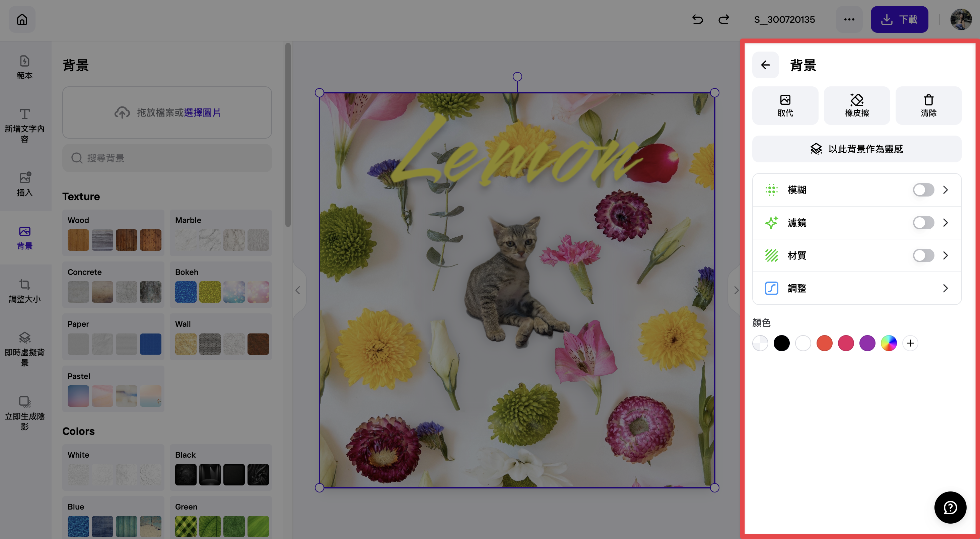Expand the 調整 adjust settings chevron
Screen dimensions: 980x539
946,288
